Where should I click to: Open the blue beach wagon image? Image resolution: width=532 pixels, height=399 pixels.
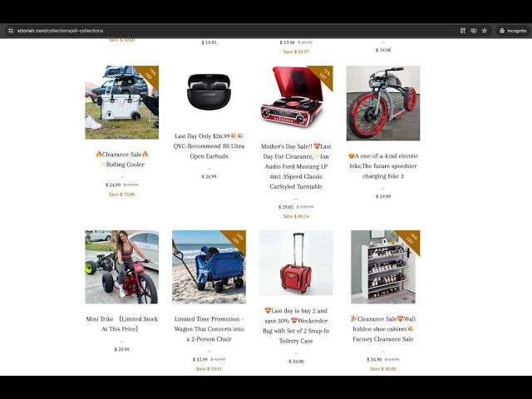point(209,267)
